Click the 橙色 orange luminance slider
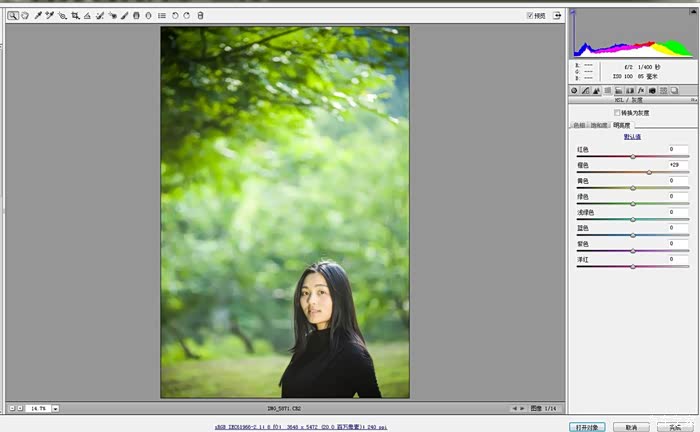This screenshot has width=700, height=432. coord(632,172)
